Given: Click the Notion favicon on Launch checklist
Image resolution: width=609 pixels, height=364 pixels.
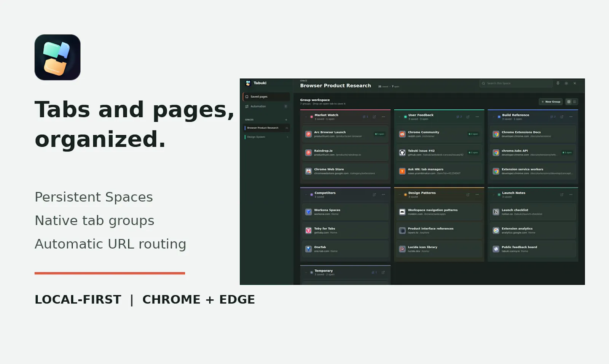Looking at the screenshot, I should (496, 212).
